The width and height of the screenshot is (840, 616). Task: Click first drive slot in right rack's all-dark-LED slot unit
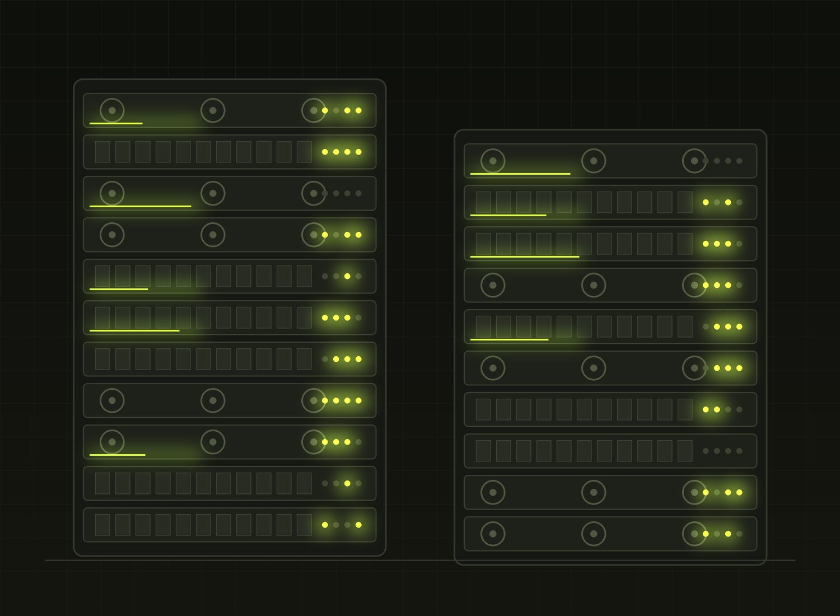[x=483, y=451]
